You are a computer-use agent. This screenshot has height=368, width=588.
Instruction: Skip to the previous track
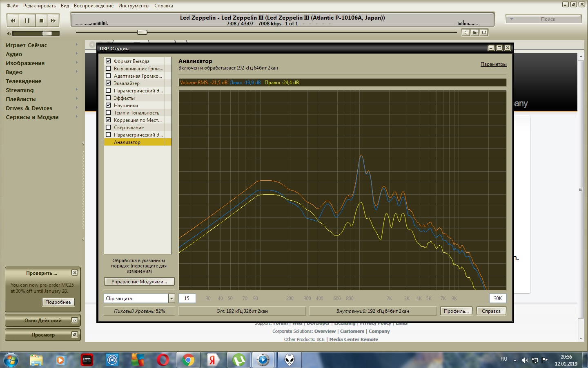coord(13,20)
